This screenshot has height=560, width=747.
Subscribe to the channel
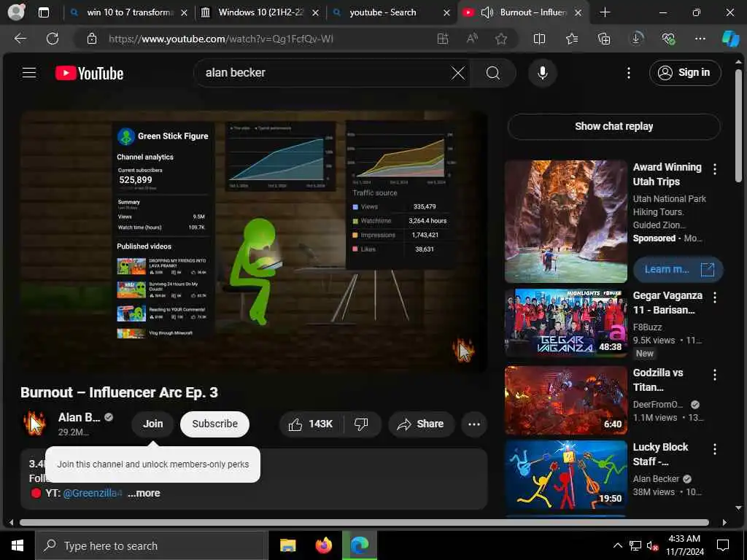[x=214, y=424]
